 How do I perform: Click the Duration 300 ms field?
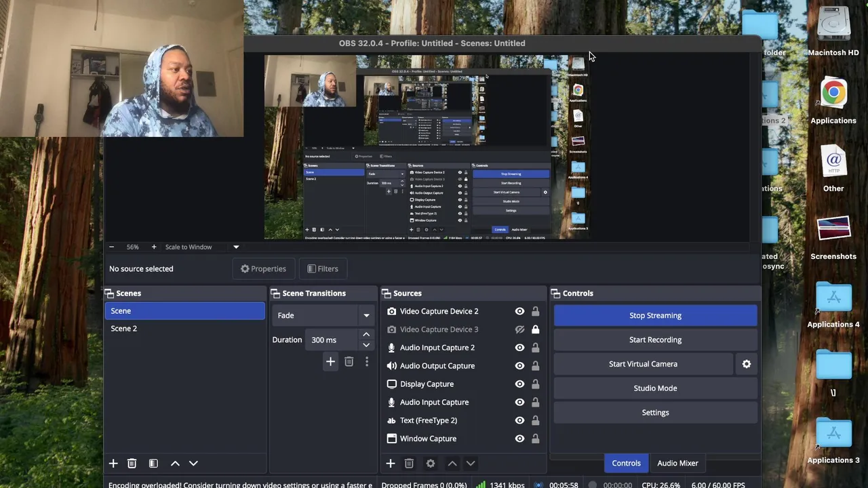tap(332, 340)
